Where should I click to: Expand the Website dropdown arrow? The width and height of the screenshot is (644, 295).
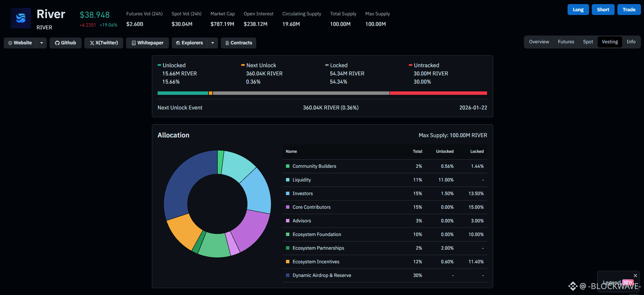click(x=42, y=43)
